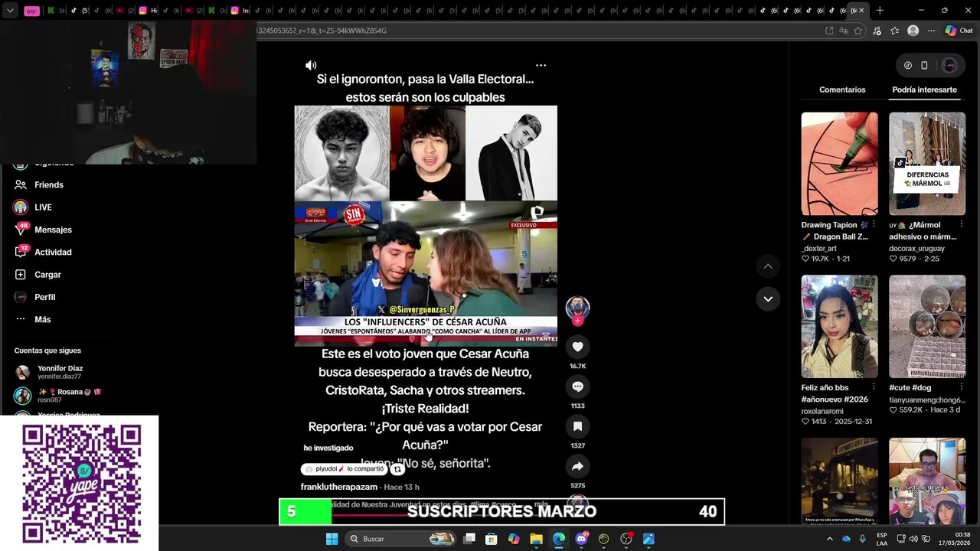The height and width of the screenshot is (551, 980).
Task: Open options for Feliz año bbs card
Action: (874, 387)
